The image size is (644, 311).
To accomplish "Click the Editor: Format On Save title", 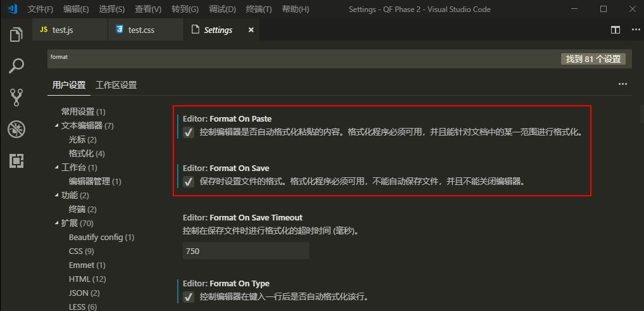I will pos(226,168).
